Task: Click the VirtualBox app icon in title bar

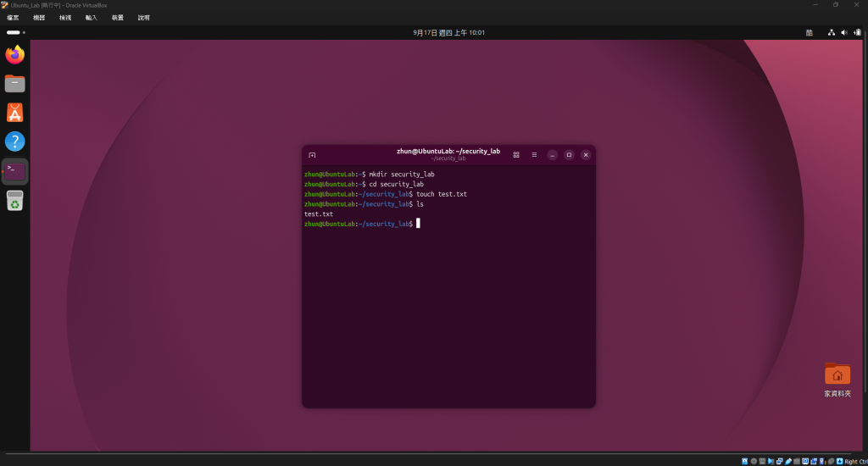Action: click(4, 5)
